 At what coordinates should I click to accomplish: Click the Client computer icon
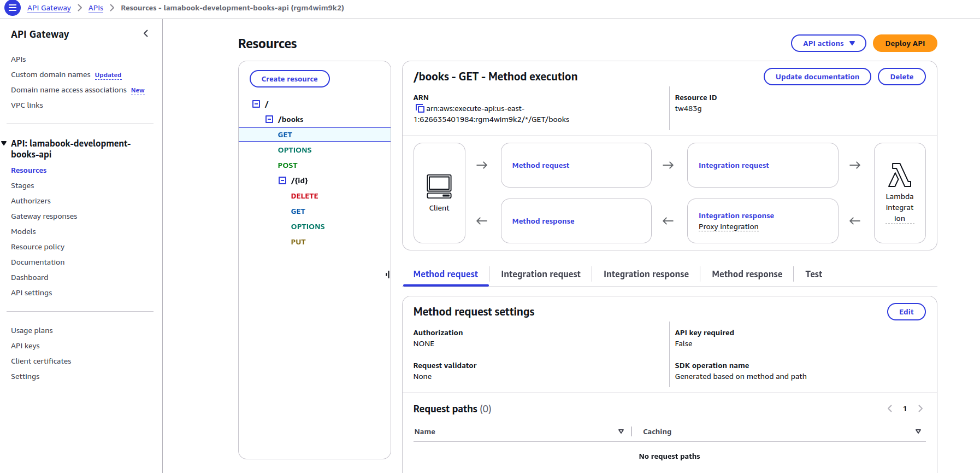coord(439,186)
